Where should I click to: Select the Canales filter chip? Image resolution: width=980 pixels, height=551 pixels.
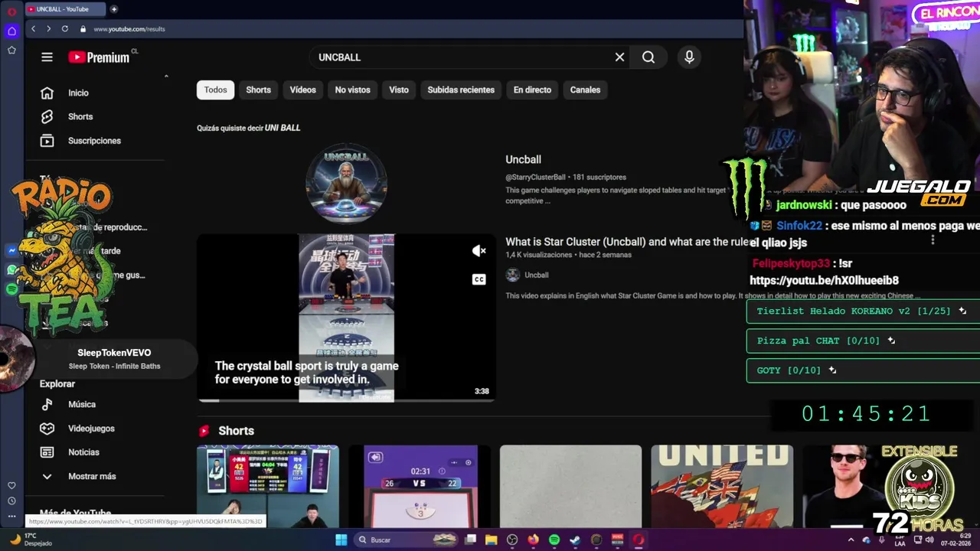point(585,90)
